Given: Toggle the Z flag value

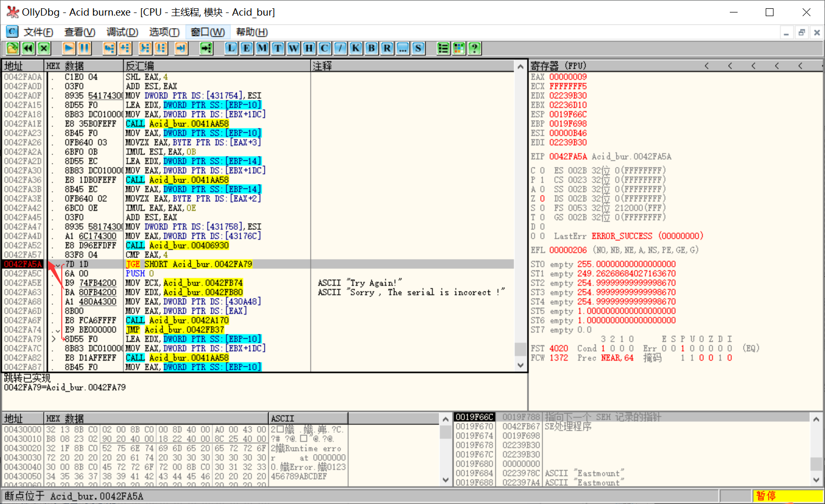Looking at the screenshot, I should (x=542, y=199).
